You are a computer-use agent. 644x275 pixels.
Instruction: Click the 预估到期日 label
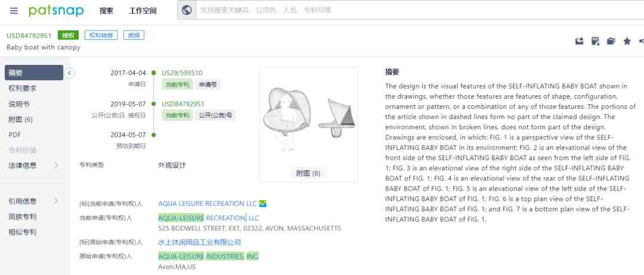point(131,146)
